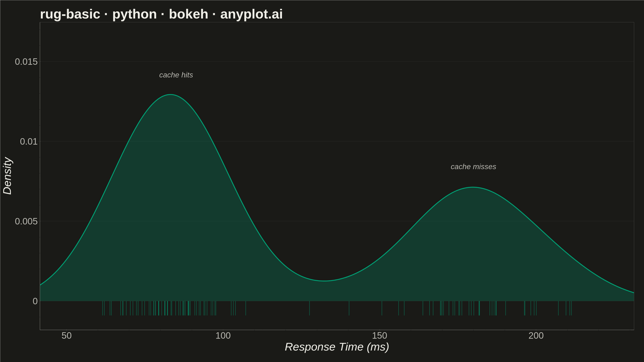Click the rightmost rug tick near 211 ms
Viewport: 644px width, 362px height.
tap(571, 308)
